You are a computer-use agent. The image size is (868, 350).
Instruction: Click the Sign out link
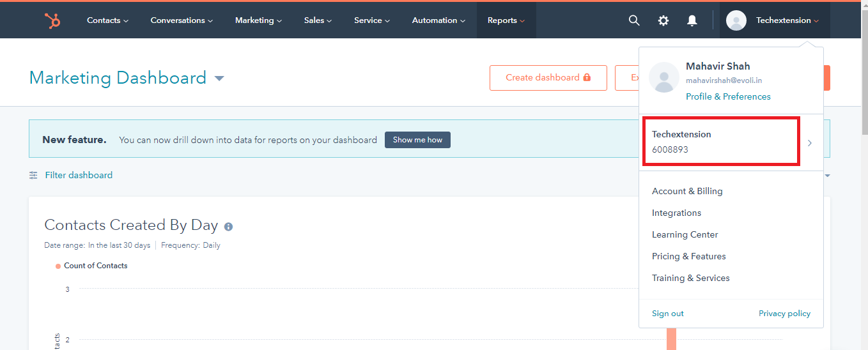point(668,314)
